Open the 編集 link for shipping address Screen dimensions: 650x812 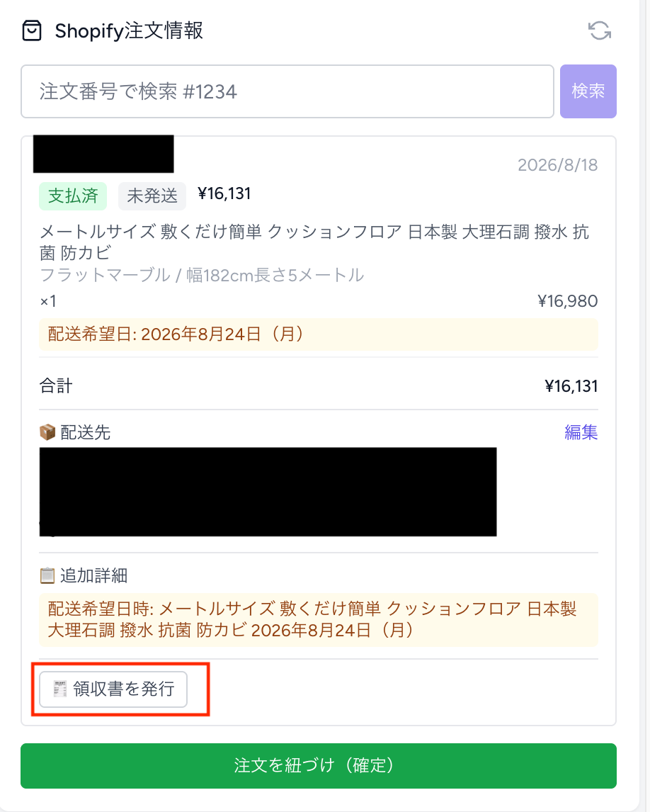[581, 432]
